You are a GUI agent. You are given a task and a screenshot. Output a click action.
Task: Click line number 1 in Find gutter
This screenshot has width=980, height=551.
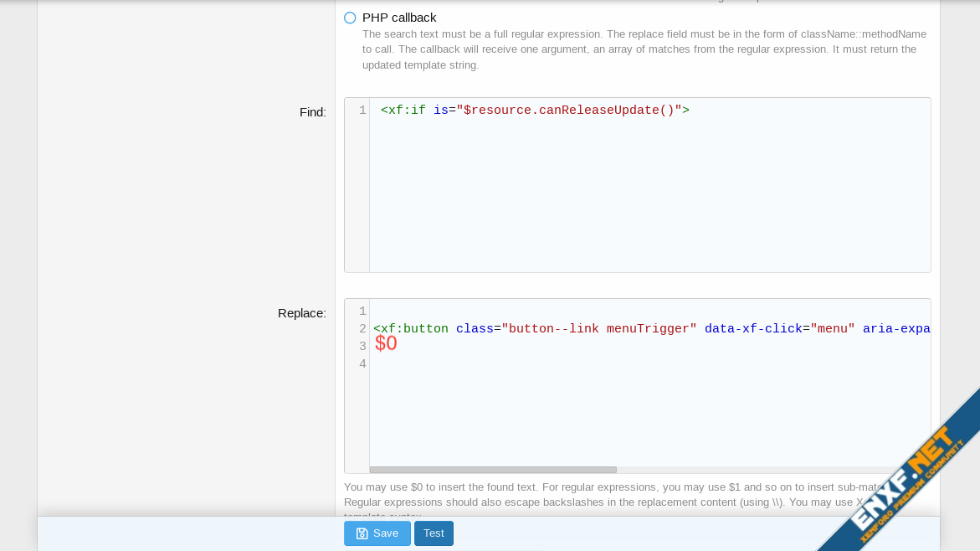pos(362,111)
